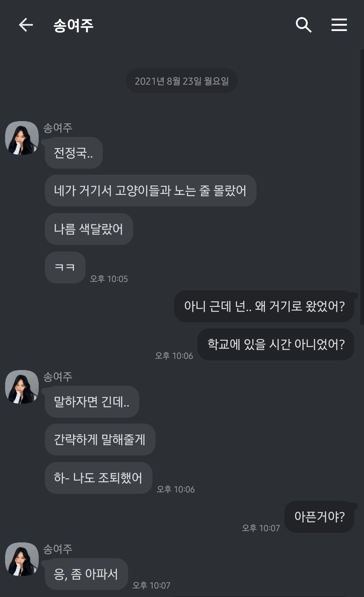Tap the 송여주 chat title
Image resolution: width=364 pixels, height=597 pixels.
[73, 26]
